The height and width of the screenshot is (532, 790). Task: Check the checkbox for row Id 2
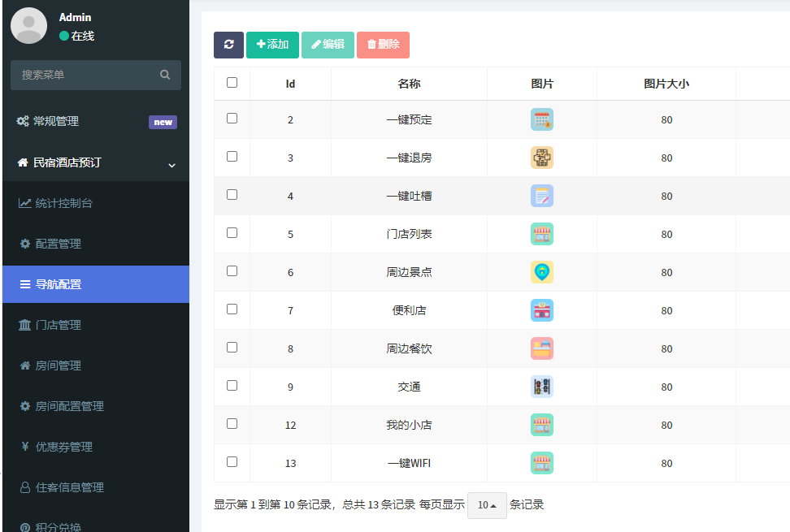pyautogui.click(x=232, y=119)
